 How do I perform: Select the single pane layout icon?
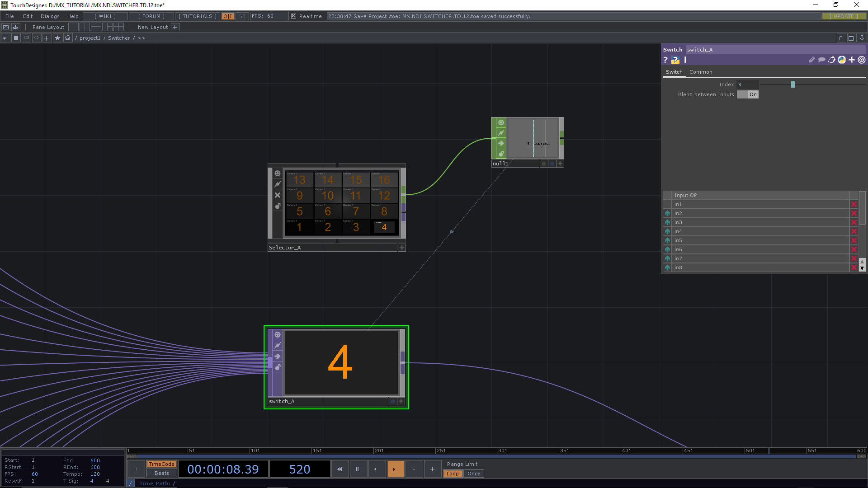(74, 27)
